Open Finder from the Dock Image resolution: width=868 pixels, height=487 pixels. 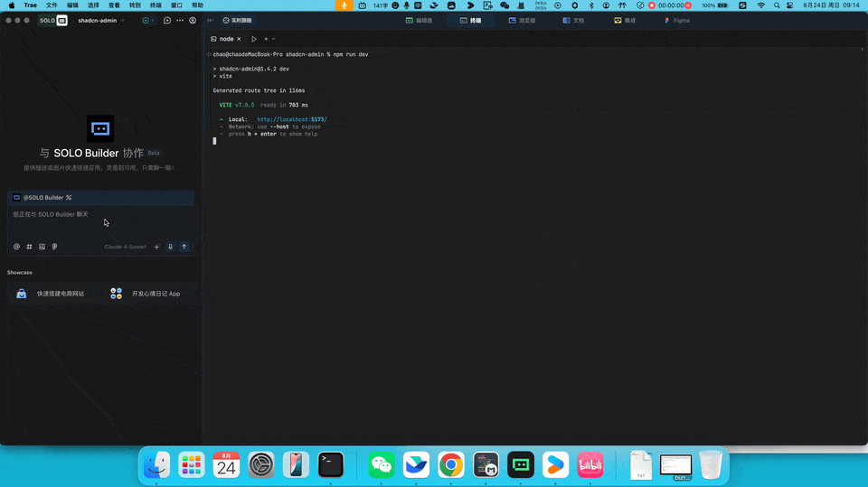pos(156,464)
